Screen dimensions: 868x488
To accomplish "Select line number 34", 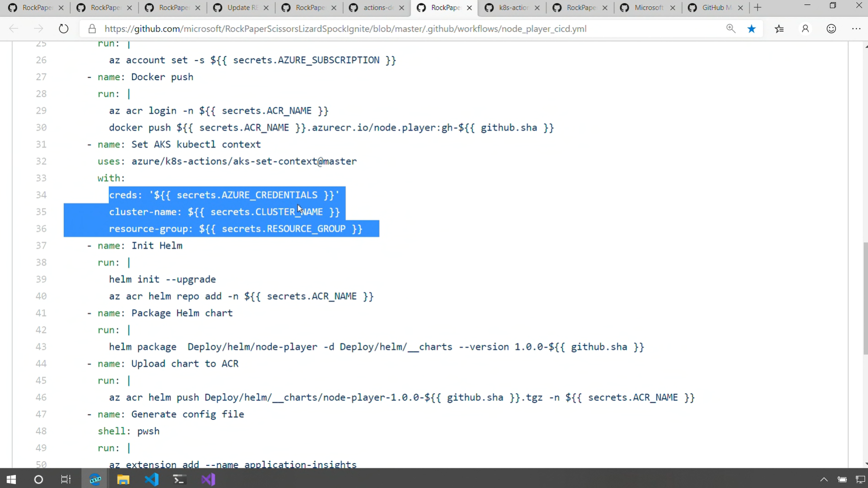I will (x=41, y=195).
